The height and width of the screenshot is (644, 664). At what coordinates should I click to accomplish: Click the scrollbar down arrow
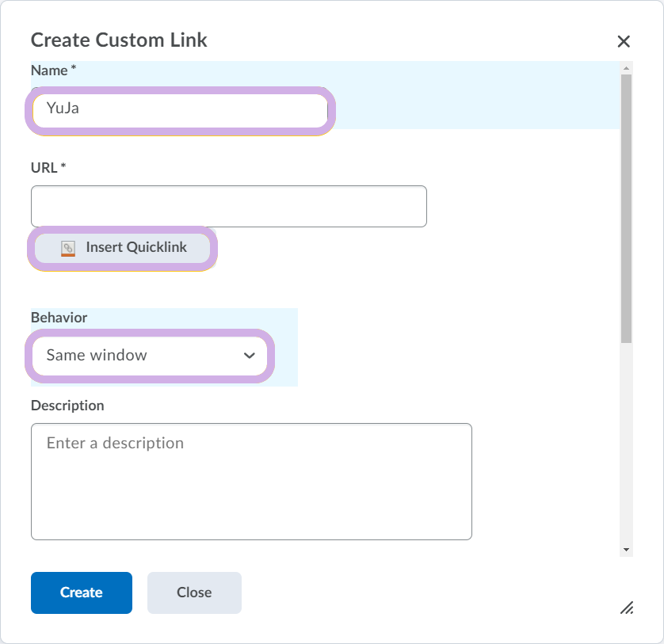[x=626, y=550]
